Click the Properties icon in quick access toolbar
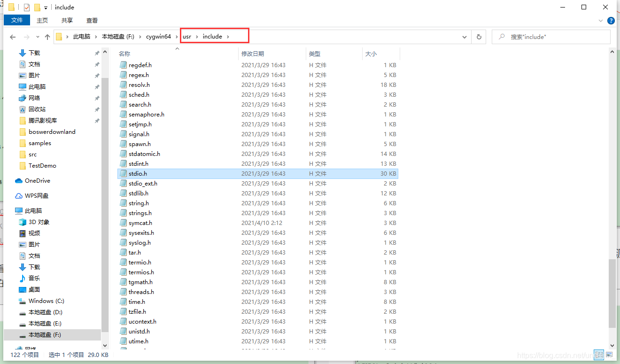Image resolution: width=620 pixels, height=364 pixels. tap(26, 7)
